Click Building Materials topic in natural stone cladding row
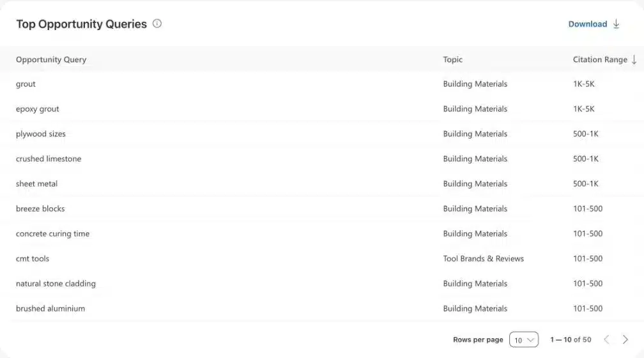Screen dimensions: 644x358 pos(475,284)
